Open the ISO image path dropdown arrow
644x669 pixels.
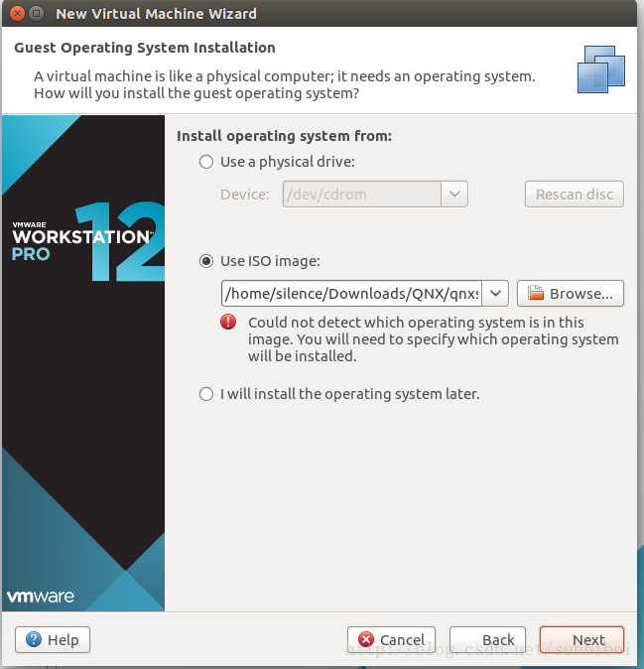point(495,293)
